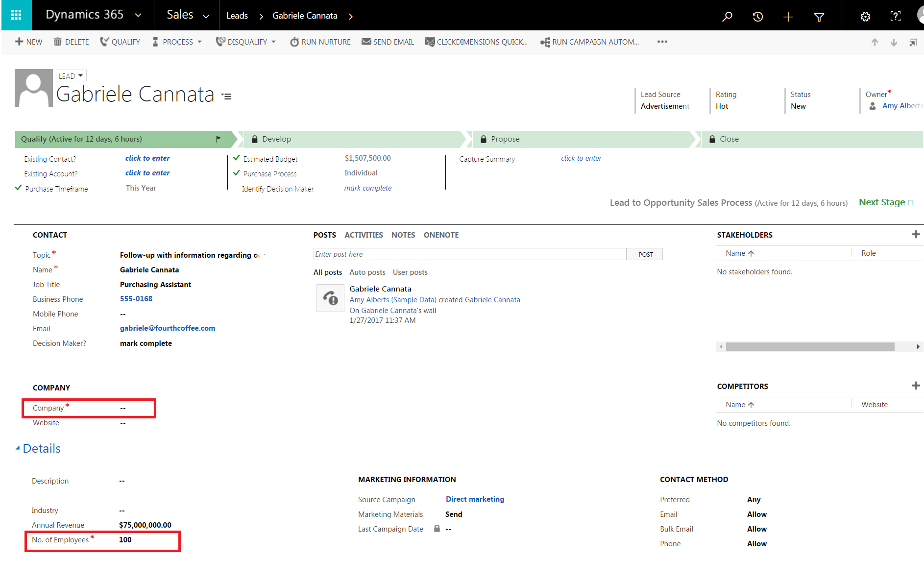Screen dimensions: 924x584
Task: Add a competitor with plus icon
Action: pos(915,386)
